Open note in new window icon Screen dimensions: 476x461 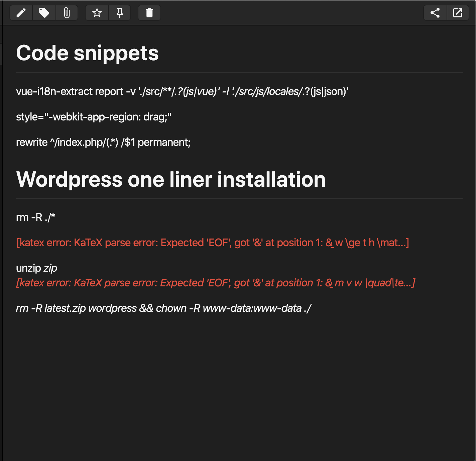coord(458,13)
